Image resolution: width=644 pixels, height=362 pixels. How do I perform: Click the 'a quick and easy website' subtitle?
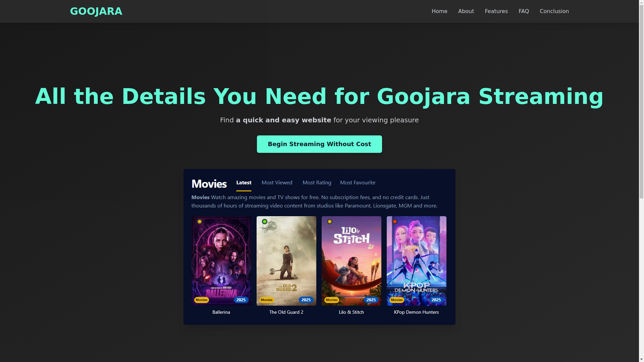(x=283, y=120)
